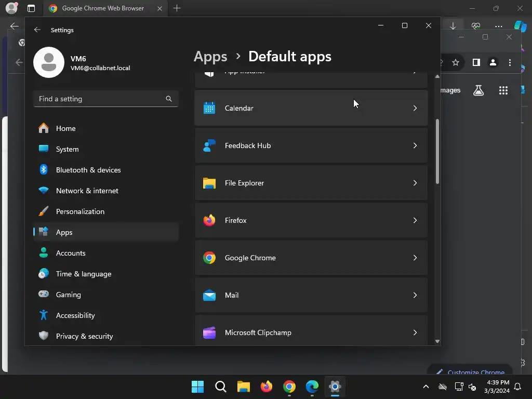Open Personalization settings
The width and height of the screenshot is (532, 399).
pyautogui.click(x=106, y=211)
